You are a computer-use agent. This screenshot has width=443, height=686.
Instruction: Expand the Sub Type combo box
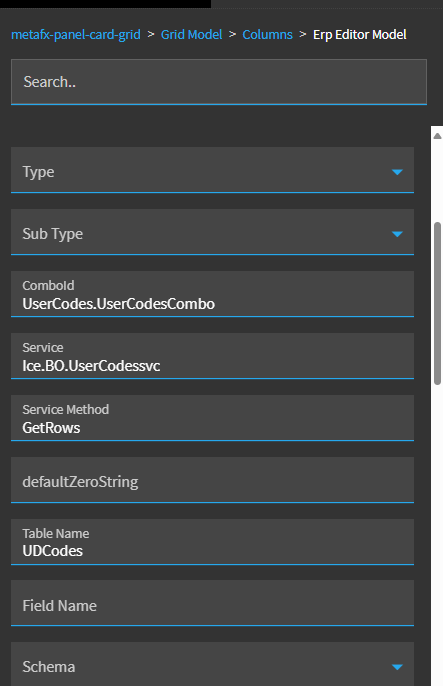click(213, 232)
